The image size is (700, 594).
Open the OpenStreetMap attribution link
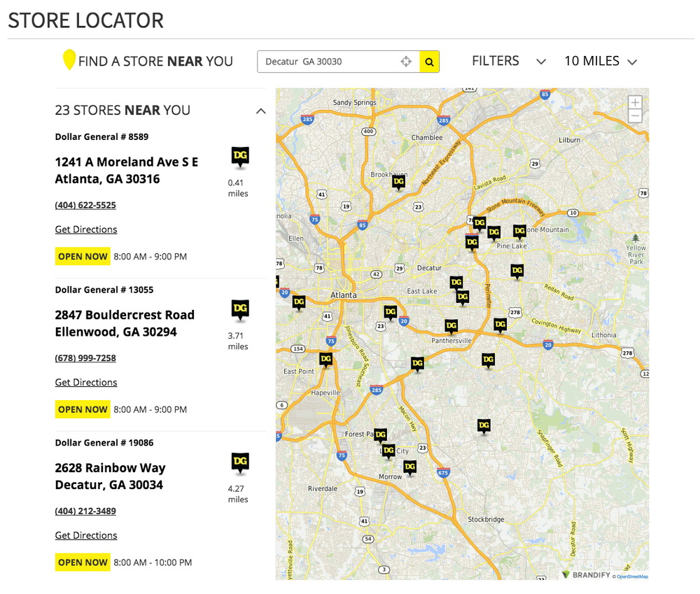tap(632, 577)
